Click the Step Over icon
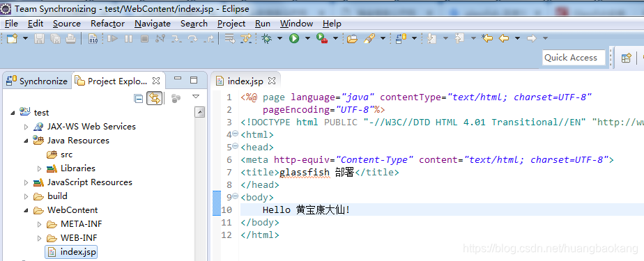 tap(192, 38)
